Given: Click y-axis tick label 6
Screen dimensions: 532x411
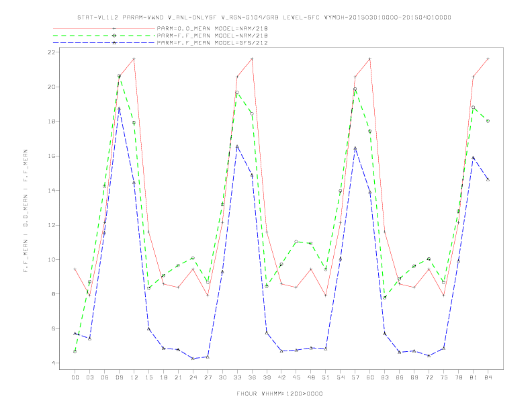Looking at the screenshot, I should [54, 328].
